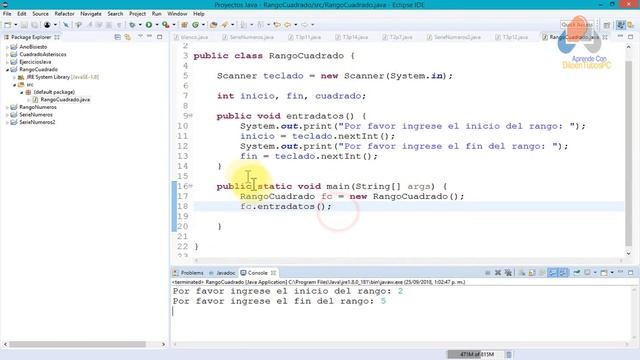Click the Remove All Terminated Launches icon
This screenshot has width=640, height=360.
coord(508,273)
